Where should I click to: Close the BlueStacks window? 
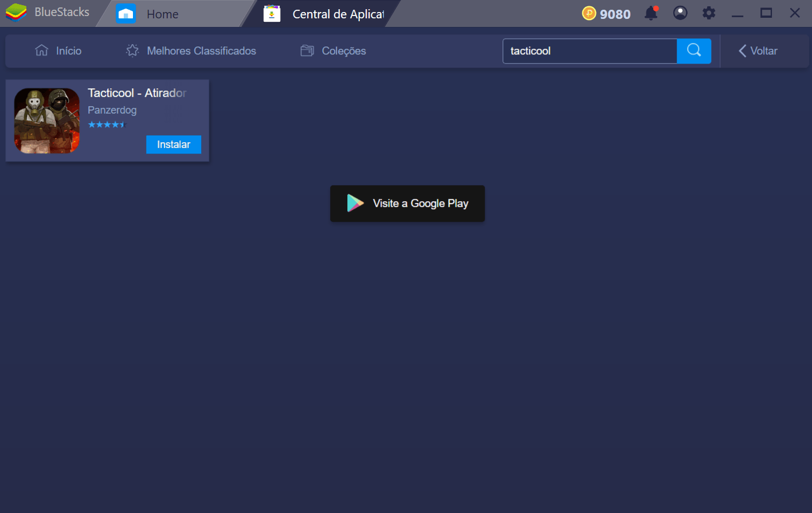[795, 13]
